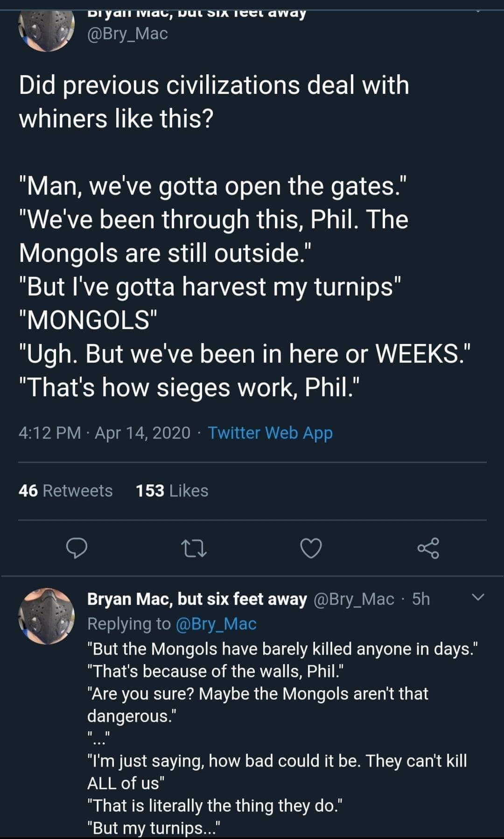The width and height of the screenshot is (504, 839).
Task: Open the main tweet text about whiners
Action: tap(214, 102)
